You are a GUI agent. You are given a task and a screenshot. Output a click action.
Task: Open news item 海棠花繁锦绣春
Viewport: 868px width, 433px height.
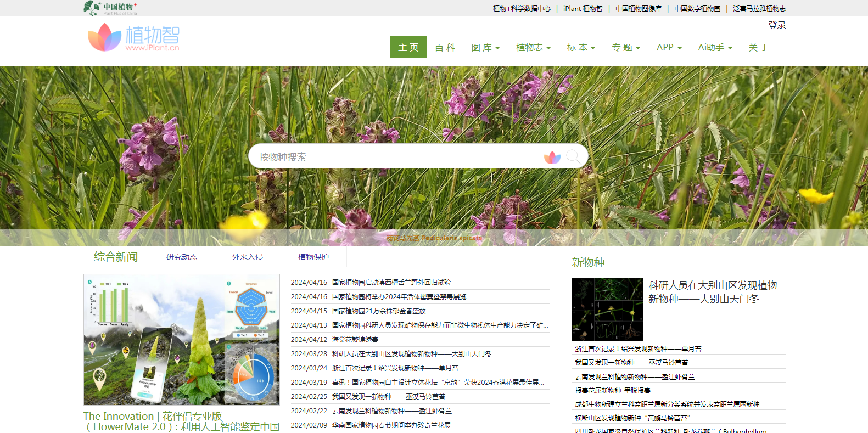pos(355,340)
